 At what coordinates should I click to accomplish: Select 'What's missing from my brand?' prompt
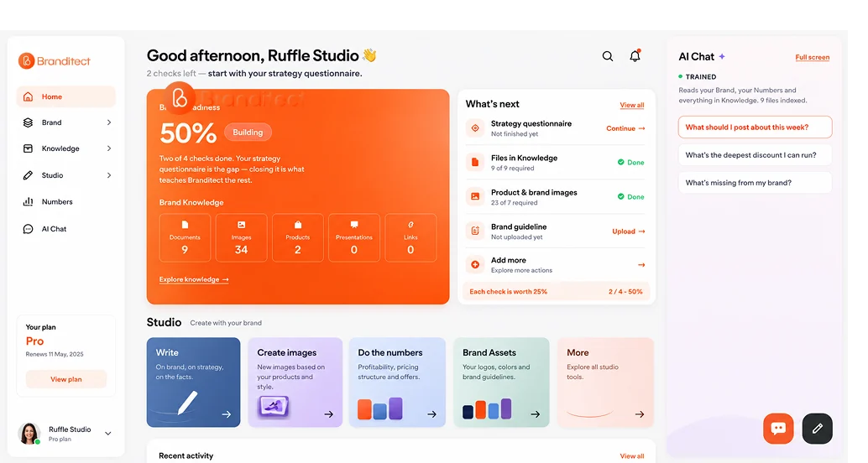click(x=755, y=183)
